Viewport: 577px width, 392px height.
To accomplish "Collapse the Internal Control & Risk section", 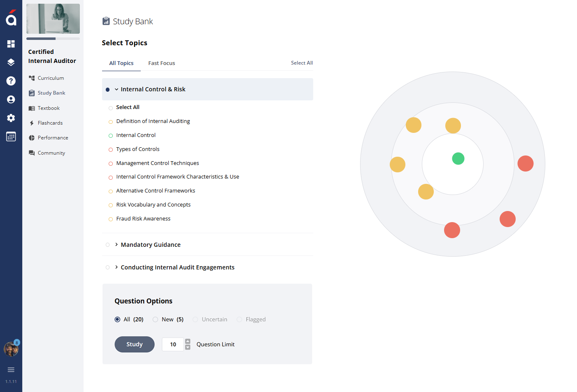I will click(x=116, y=89).
